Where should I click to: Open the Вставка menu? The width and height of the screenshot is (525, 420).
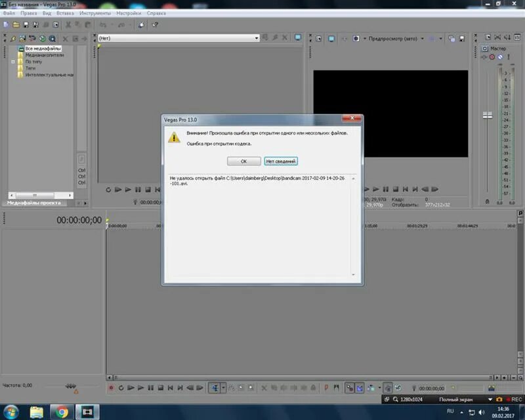tap(65, 13)
